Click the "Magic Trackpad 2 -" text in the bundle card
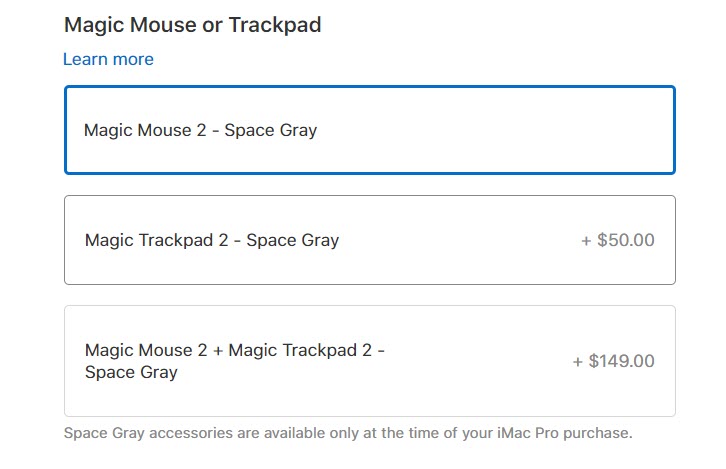This screenshot has width=726, height=469. pos(308,350)
